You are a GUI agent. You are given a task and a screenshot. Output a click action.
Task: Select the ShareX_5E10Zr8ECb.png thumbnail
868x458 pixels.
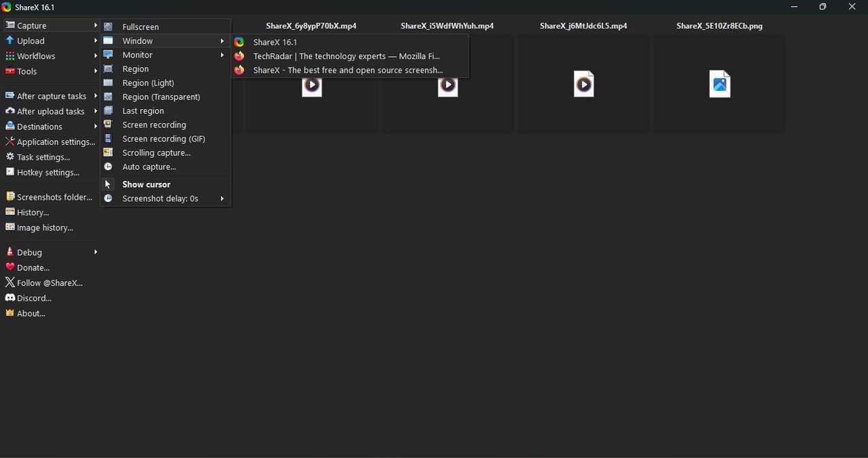(x=719, y=84)
